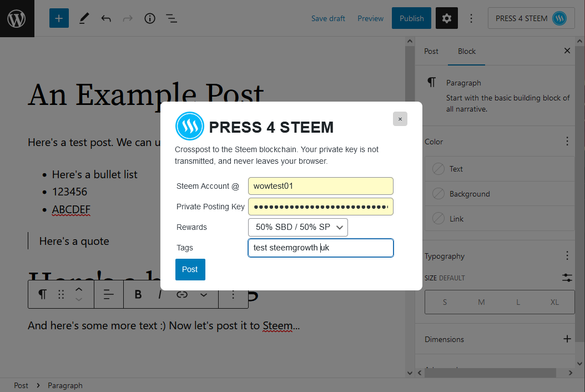Open the block inserter plus button
Screen dimensions: 585x392
(59, 18)
